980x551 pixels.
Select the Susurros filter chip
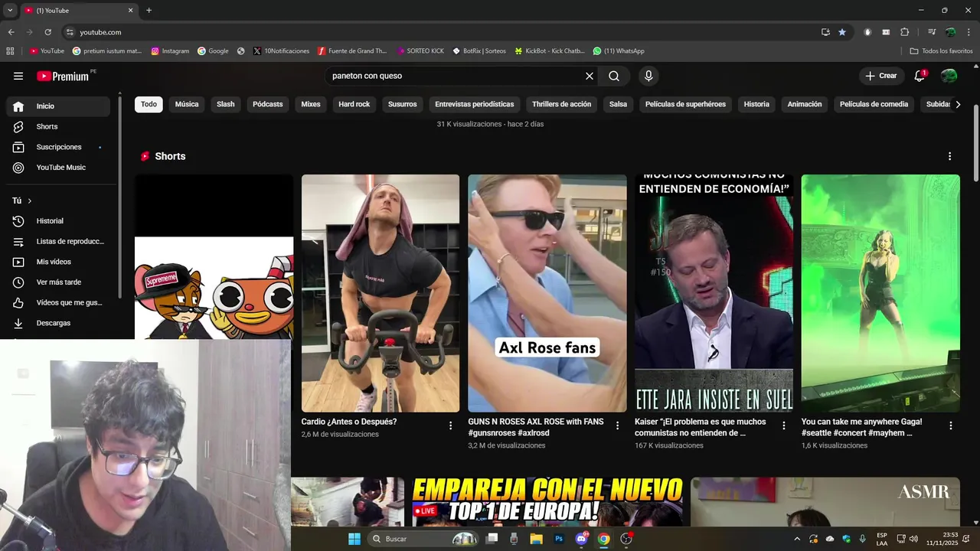(403, 104)
